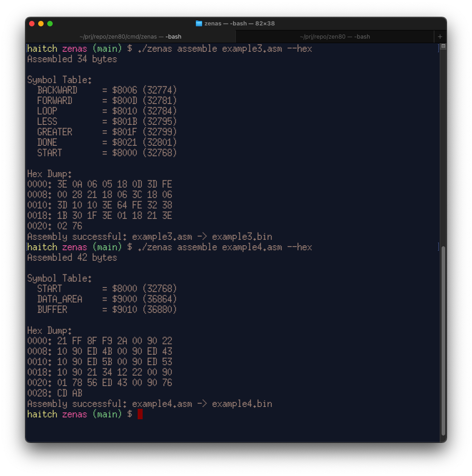The width and height of the screenshot is (472, 476).
Task: Click hex row '0018: 1B 30 1F 3E'
Action: click(99, 216)
